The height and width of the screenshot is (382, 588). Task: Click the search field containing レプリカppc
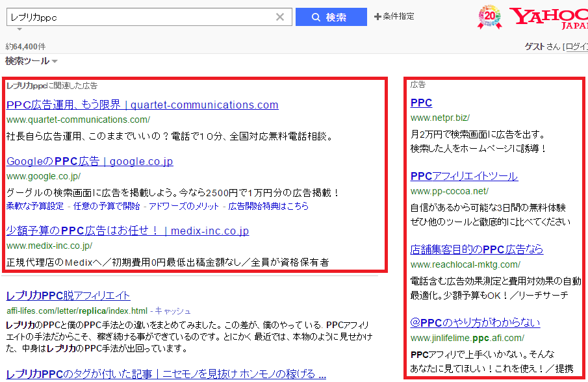[x=149, y=17]
